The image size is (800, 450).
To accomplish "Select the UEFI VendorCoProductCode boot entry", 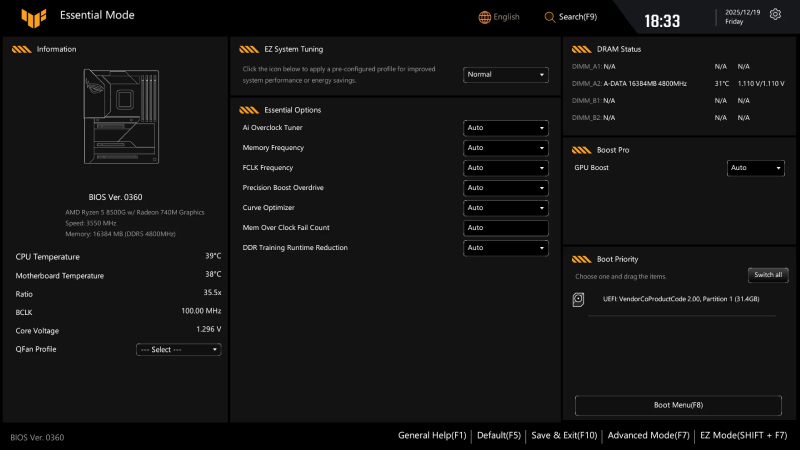I will click(681, 299).
